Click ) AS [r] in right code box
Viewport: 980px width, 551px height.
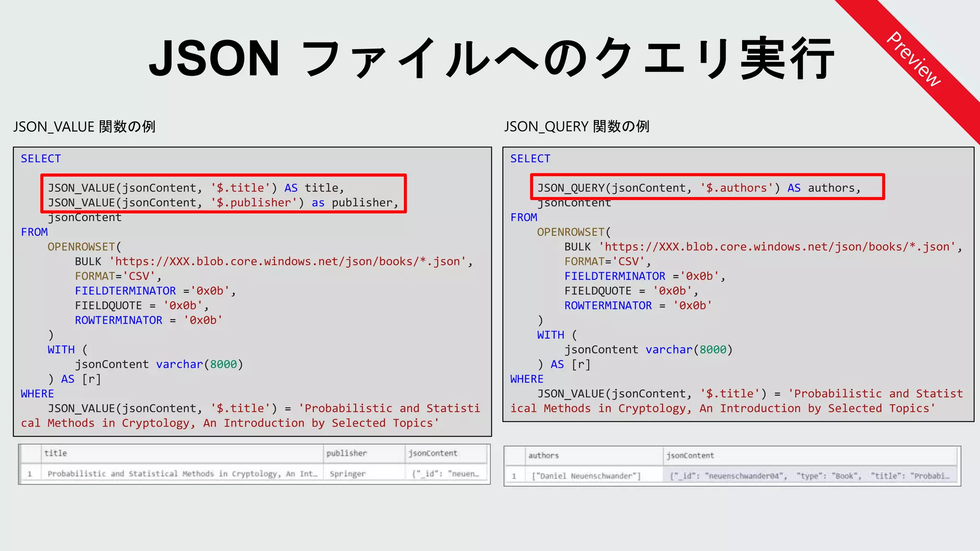point(564,364)
